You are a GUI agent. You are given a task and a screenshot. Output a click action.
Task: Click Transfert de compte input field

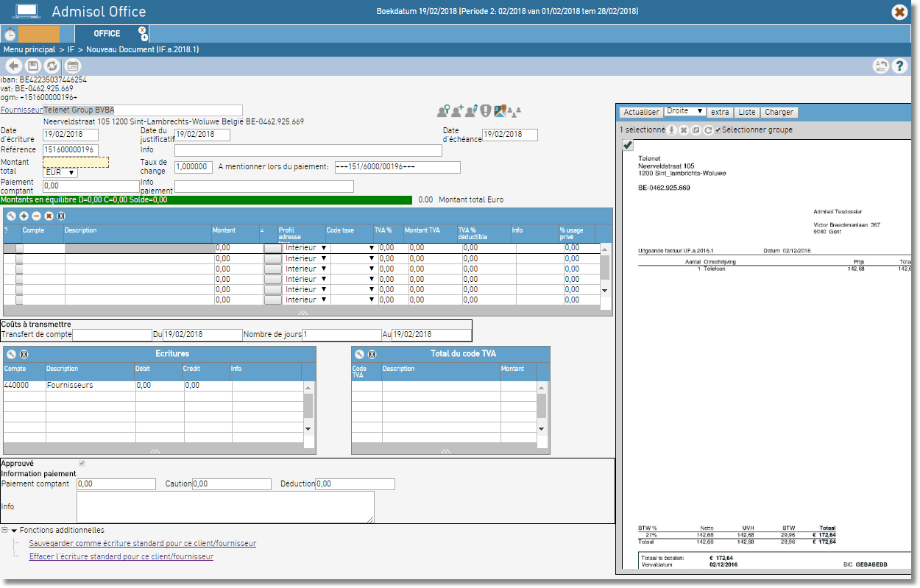click(x=112, y=335)
